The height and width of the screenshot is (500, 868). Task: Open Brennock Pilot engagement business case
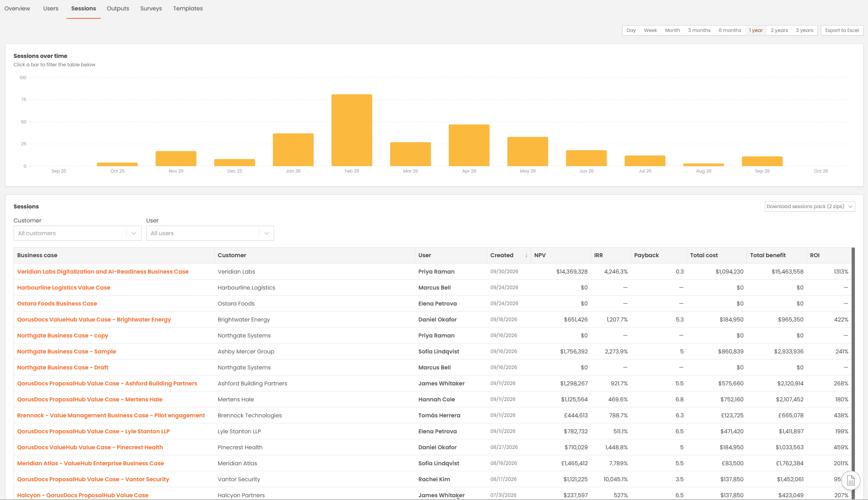111,415
